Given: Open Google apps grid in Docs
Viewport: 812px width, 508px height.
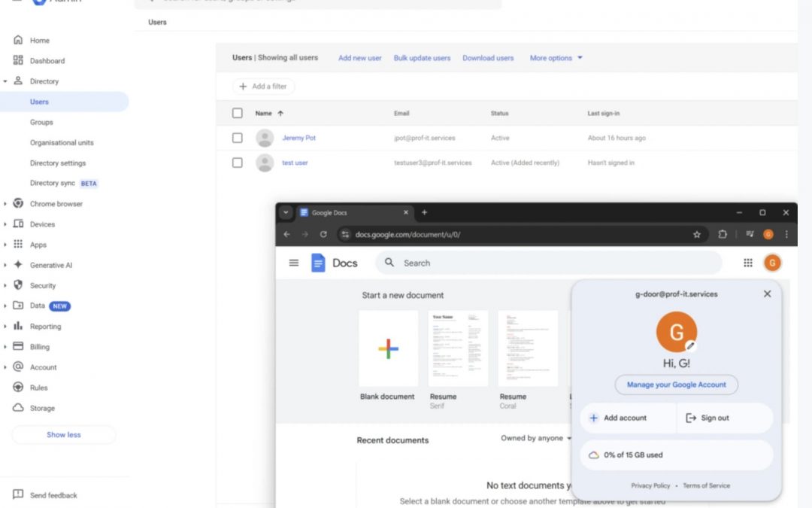Looking at the screenshot, I should [748, 263].
